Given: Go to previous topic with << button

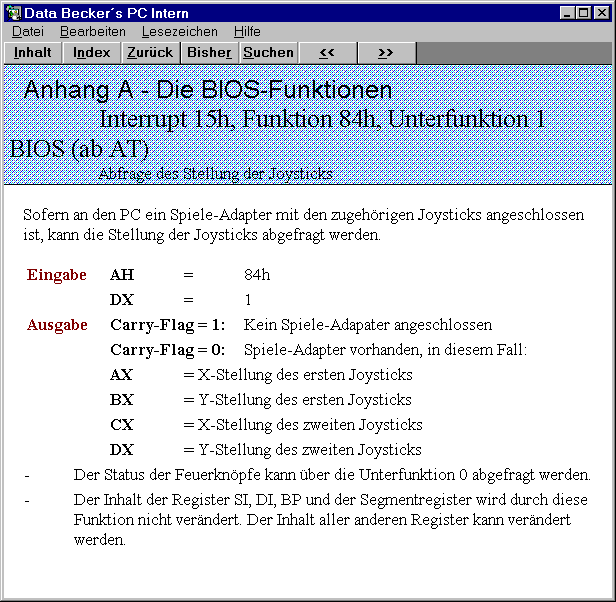Looking at the screenshot, I should [x=327, y=52].
